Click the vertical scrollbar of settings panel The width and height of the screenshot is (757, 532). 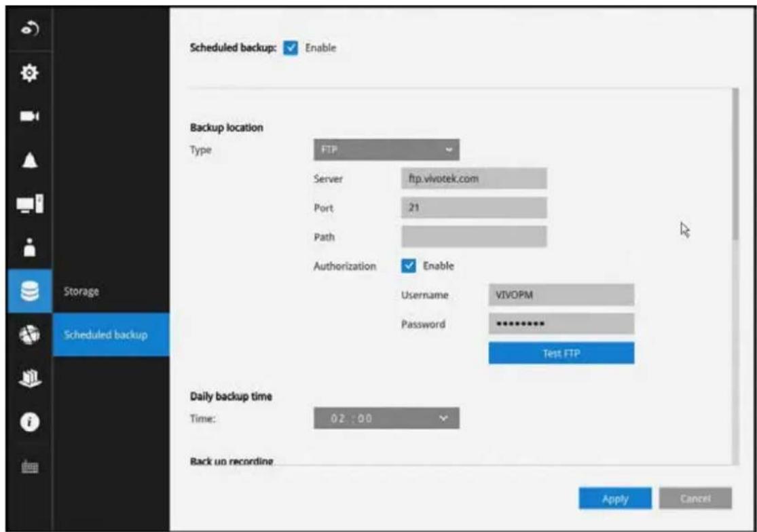click(x=735, y=164)
